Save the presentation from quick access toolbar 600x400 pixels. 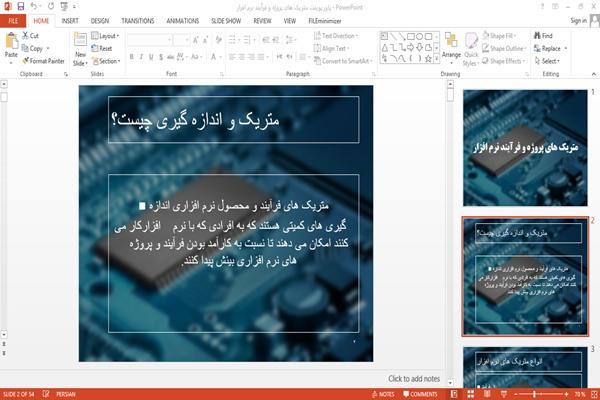pyautogui.click(x=21, y=6)
